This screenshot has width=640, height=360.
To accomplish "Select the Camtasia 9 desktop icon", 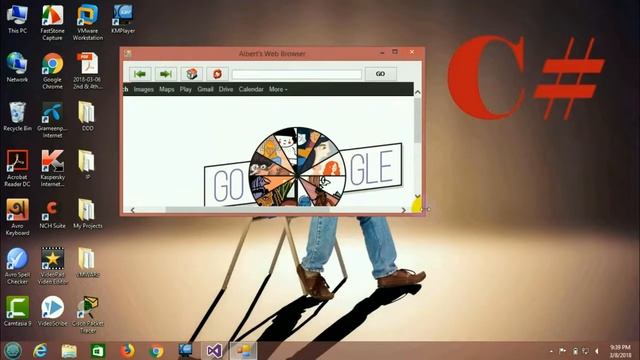I will pos(17,311).
